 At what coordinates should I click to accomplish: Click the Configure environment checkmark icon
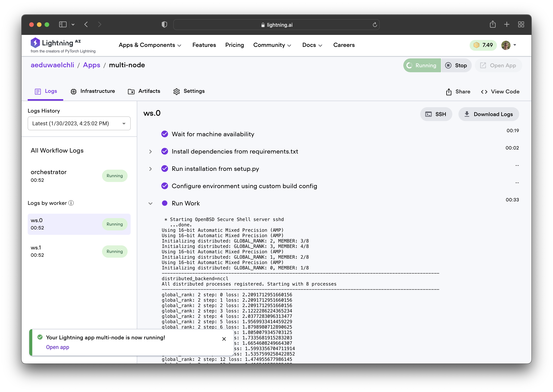point(165,186)
